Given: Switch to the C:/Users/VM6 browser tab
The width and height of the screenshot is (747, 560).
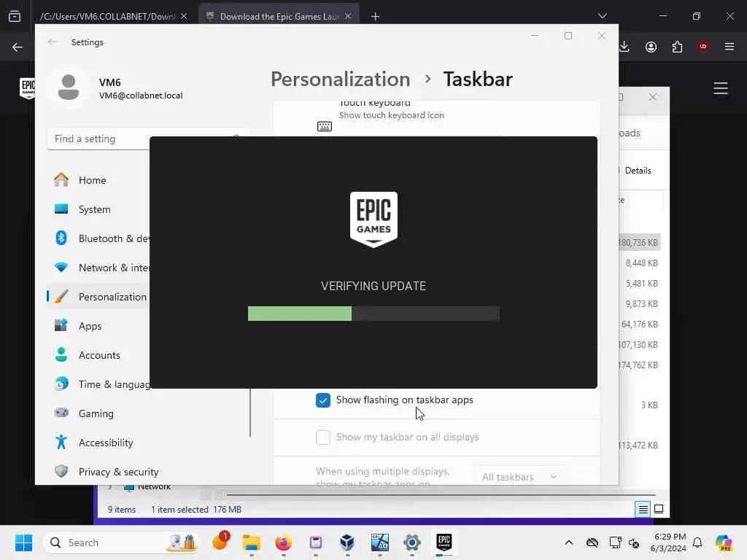Looking at the screenshot, I should pos(108,16).
